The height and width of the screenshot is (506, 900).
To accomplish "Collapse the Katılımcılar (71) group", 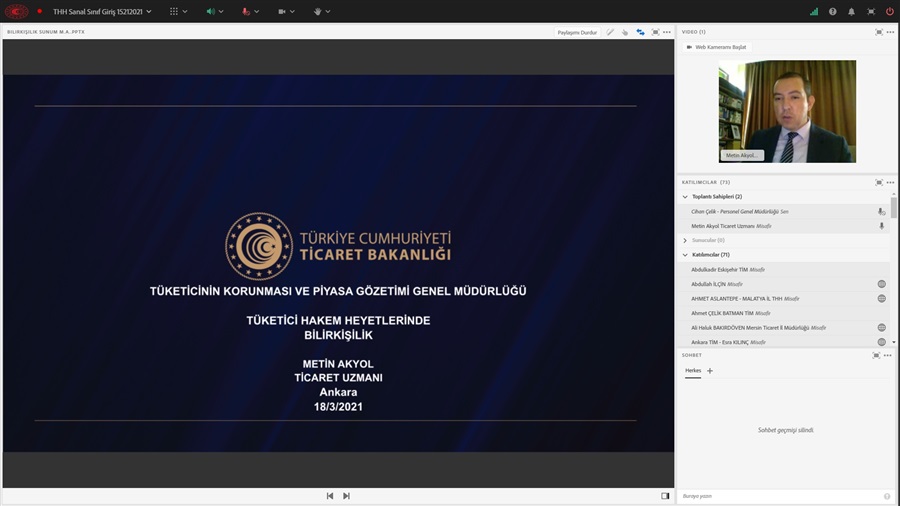I will (x=685, y=255).
